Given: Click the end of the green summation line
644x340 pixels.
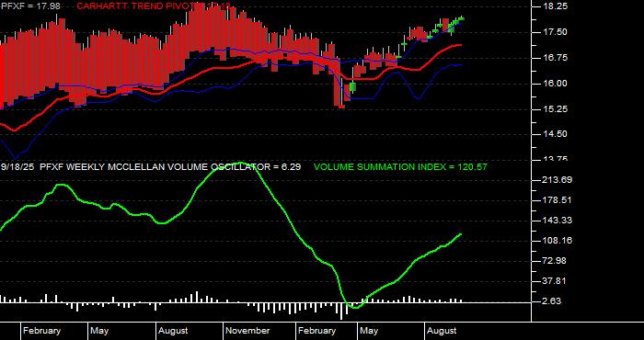Looking at the screenshot, I should tap(460, 234).
